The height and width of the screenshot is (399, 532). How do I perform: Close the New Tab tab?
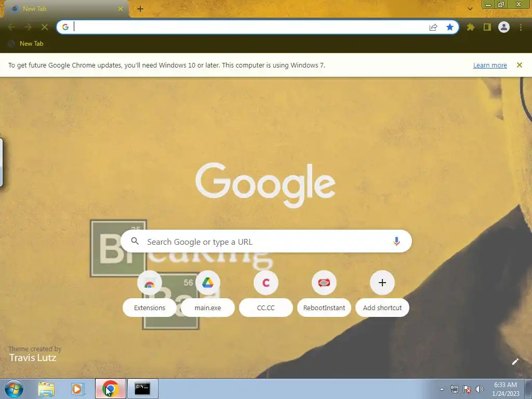click(121, 9)
